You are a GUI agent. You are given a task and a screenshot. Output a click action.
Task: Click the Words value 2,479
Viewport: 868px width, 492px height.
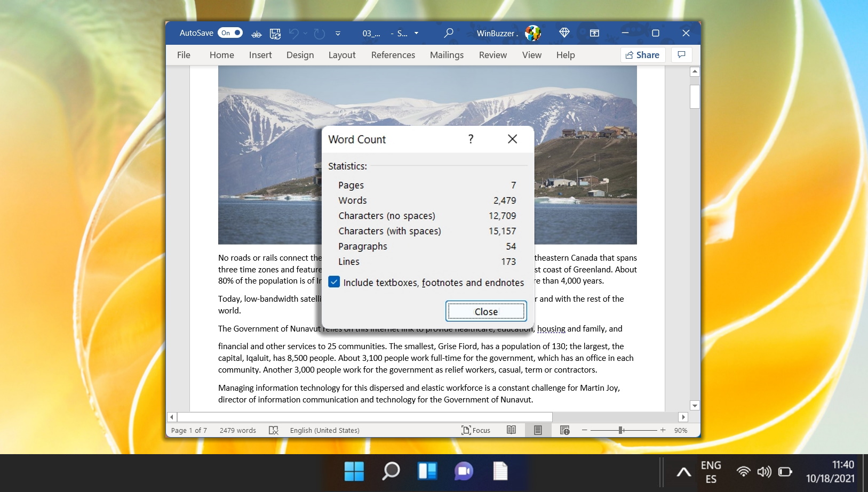pyautogui.click(x=505, y=200)
